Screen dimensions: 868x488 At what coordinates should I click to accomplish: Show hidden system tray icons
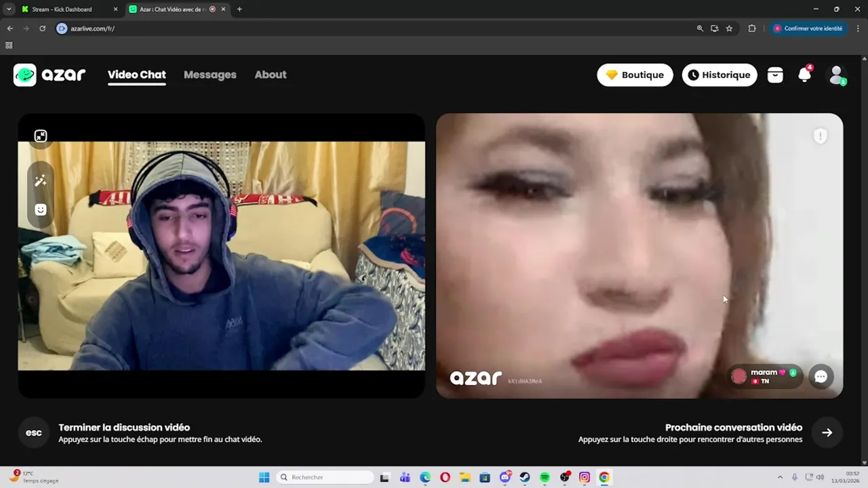tap(780, 477)
